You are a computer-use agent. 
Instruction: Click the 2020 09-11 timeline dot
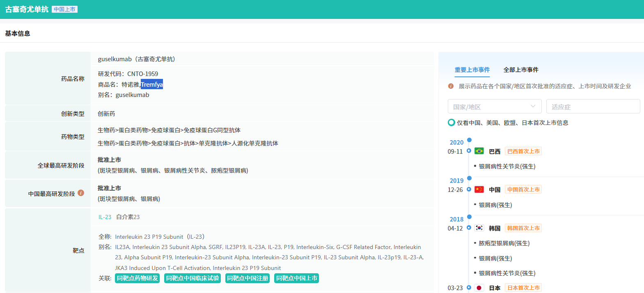tap(469, 151)
